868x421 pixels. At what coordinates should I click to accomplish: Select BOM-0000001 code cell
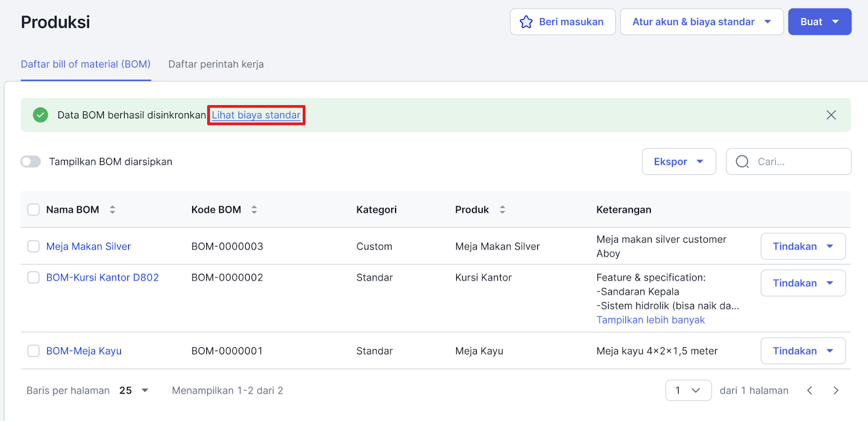click(x=227, y=351)
